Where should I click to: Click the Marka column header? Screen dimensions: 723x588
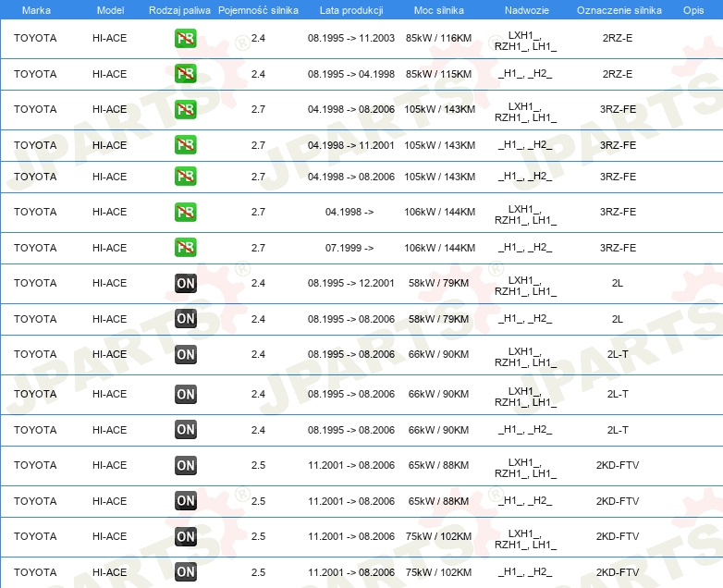point(36,10)
